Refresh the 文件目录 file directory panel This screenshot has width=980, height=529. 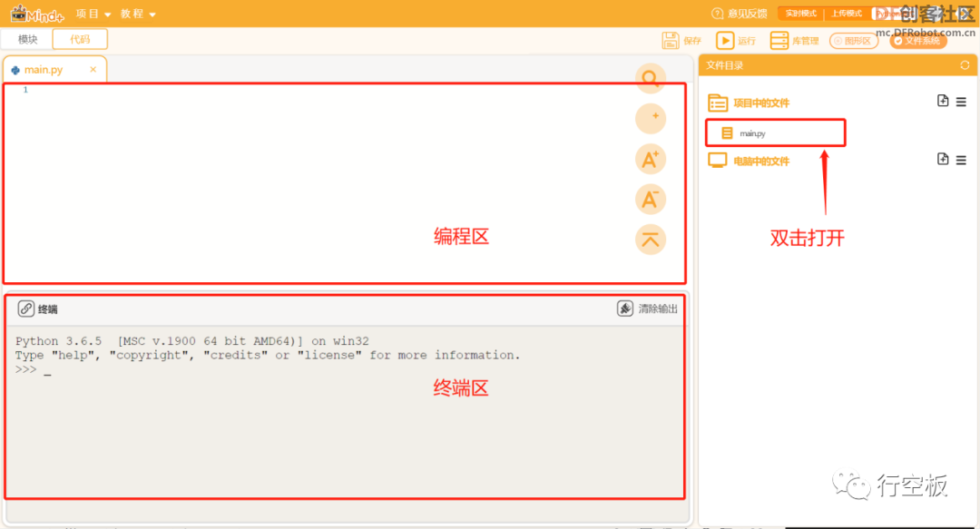pyautogui.click(x=965, y=65)
